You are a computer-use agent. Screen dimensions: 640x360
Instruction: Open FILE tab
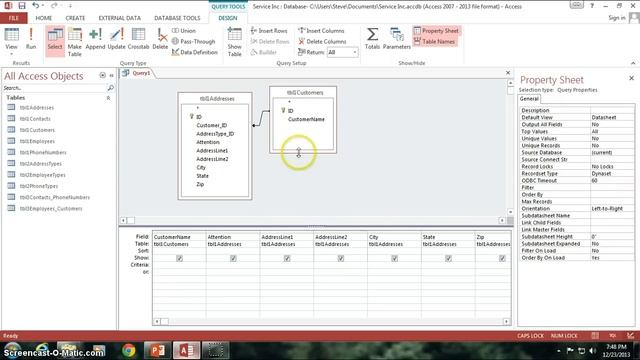[x=14, y=18]
